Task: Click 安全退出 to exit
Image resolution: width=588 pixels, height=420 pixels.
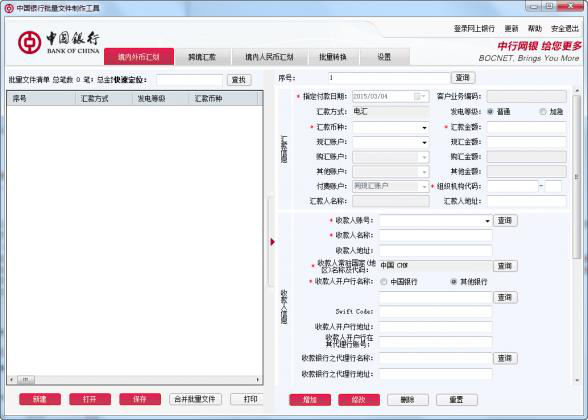Action: 565,28
